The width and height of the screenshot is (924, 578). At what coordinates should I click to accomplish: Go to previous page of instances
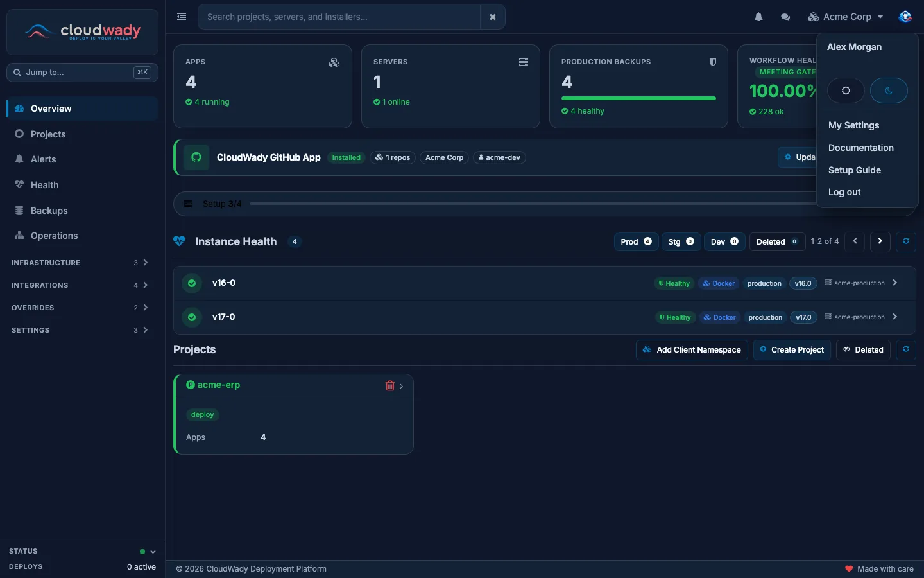855,241
